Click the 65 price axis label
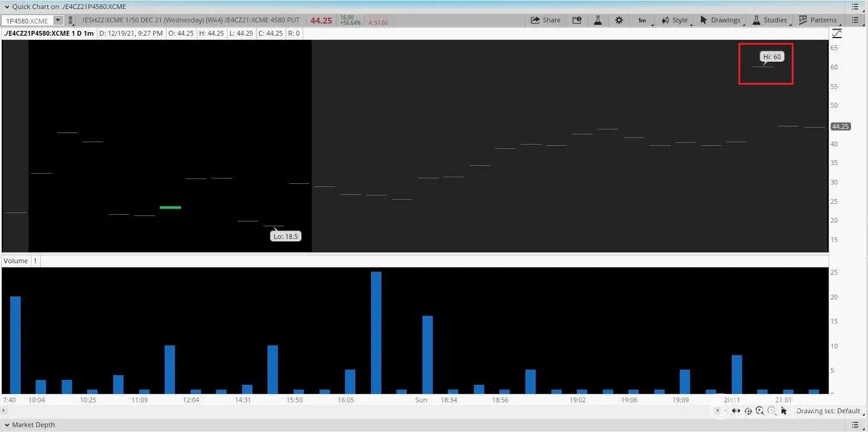 (x=834, y=48)
